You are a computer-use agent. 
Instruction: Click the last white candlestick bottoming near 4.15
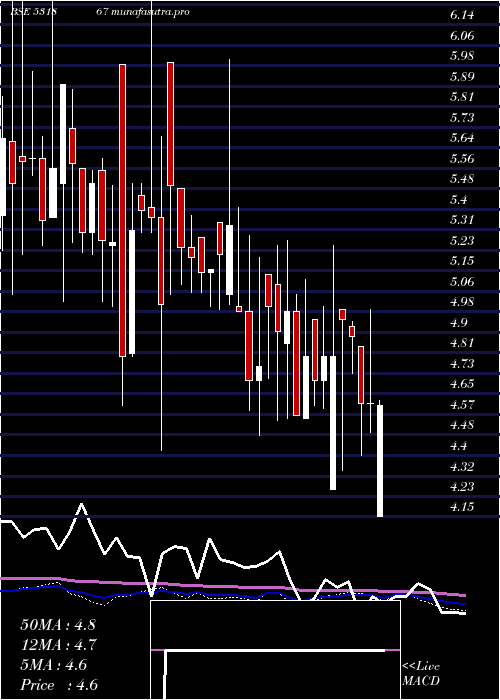pos(380,461)
